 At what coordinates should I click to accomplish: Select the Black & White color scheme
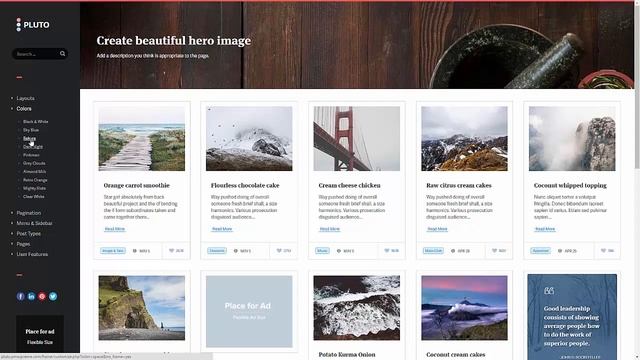pos(36,122)
